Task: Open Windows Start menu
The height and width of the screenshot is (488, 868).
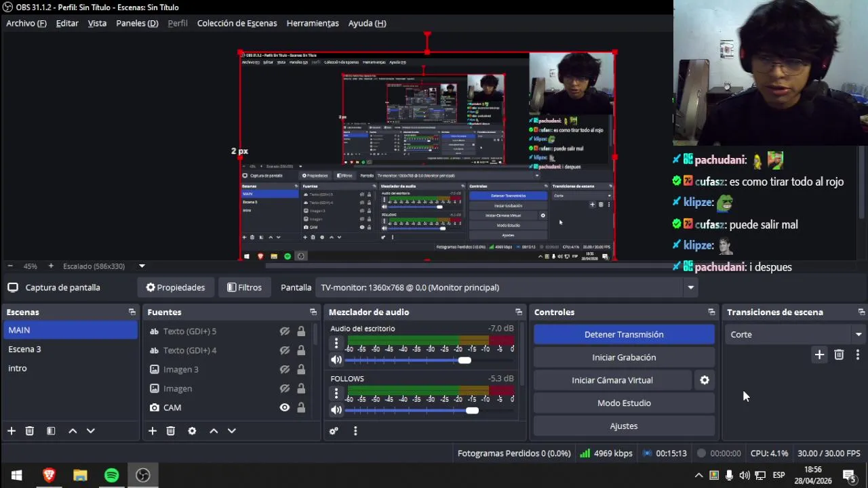Action: click(x=17, y=475)
